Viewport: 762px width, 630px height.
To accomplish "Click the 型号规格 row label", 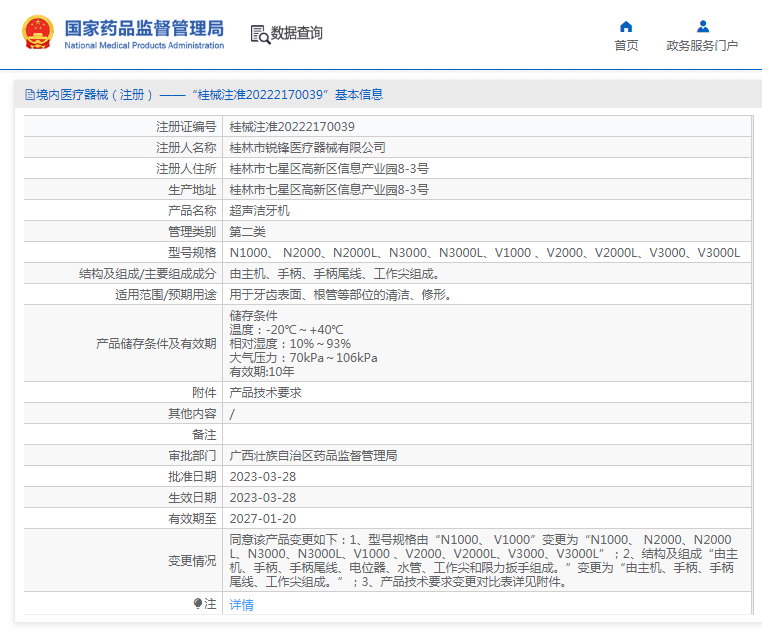I will tap(192, 253).
